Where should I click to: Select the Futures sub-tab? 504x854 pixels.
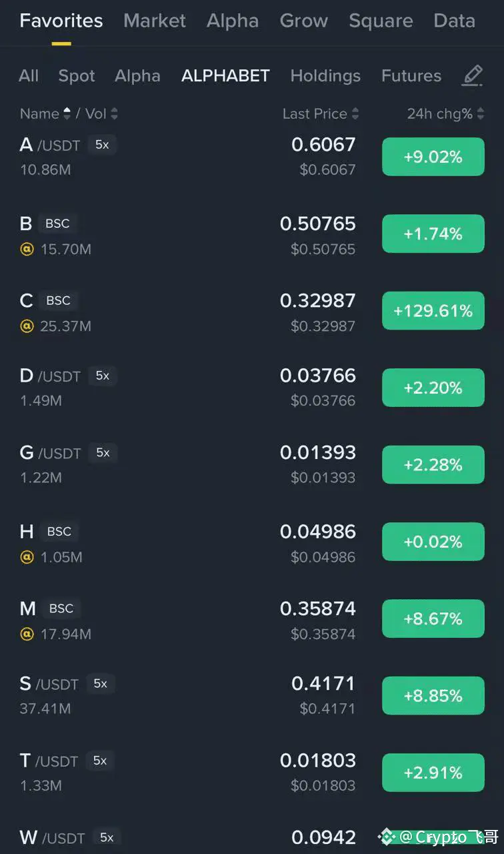[411, 76]
